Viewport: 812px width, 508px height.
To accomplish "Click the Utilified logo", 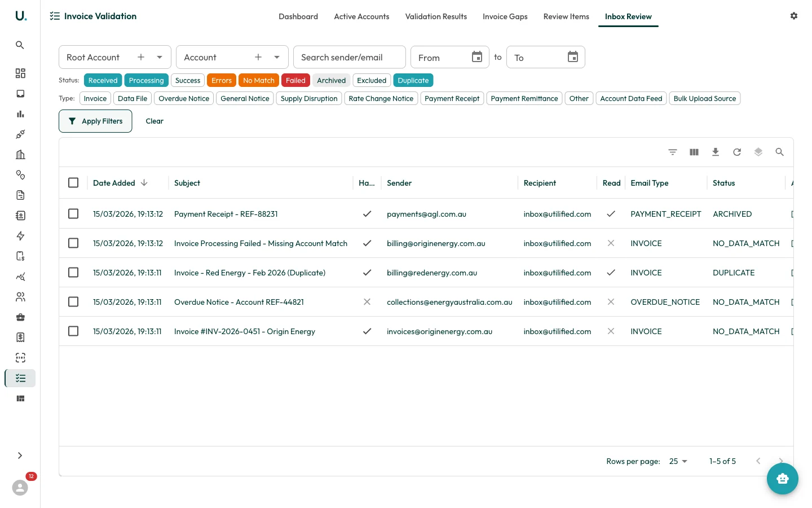I will click(20, 16).
